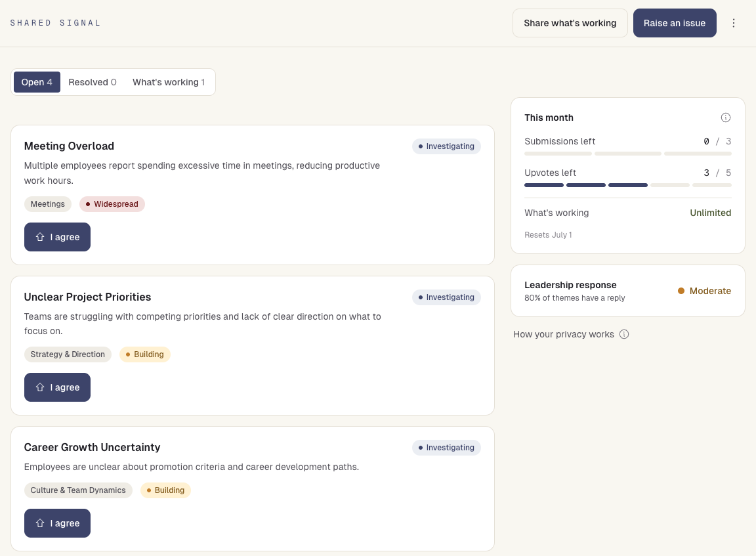Viewport: 756px width, 556px height.
Task: Click the Strategy & Direction tag
Action: (68, 354)
